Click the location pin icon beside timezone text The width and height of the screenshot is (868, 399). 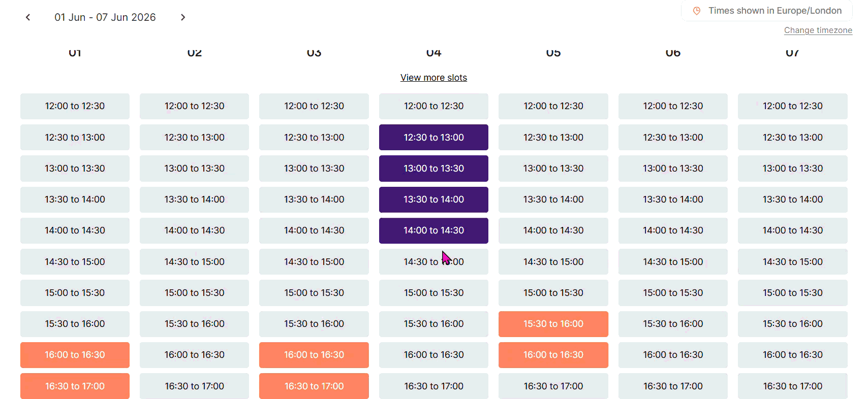click(697, 11)
